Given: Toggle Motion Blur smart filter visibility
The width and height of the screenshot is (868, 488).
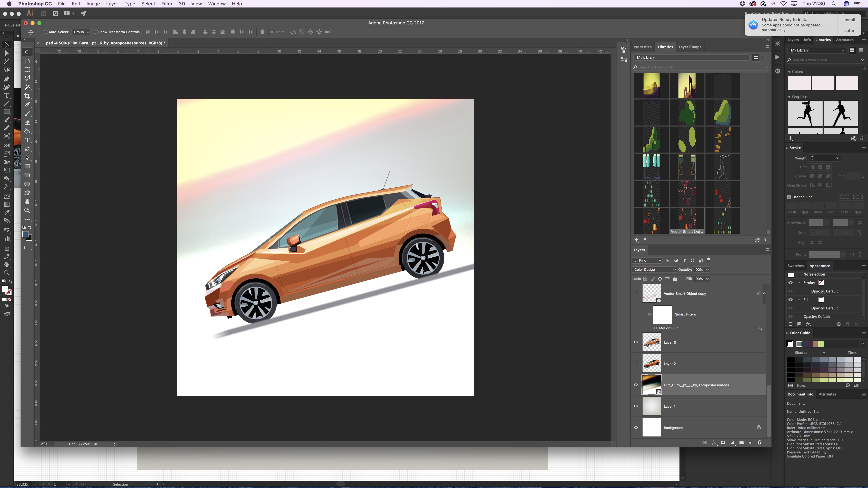Looking at the screenshot, I should [655, 328].
